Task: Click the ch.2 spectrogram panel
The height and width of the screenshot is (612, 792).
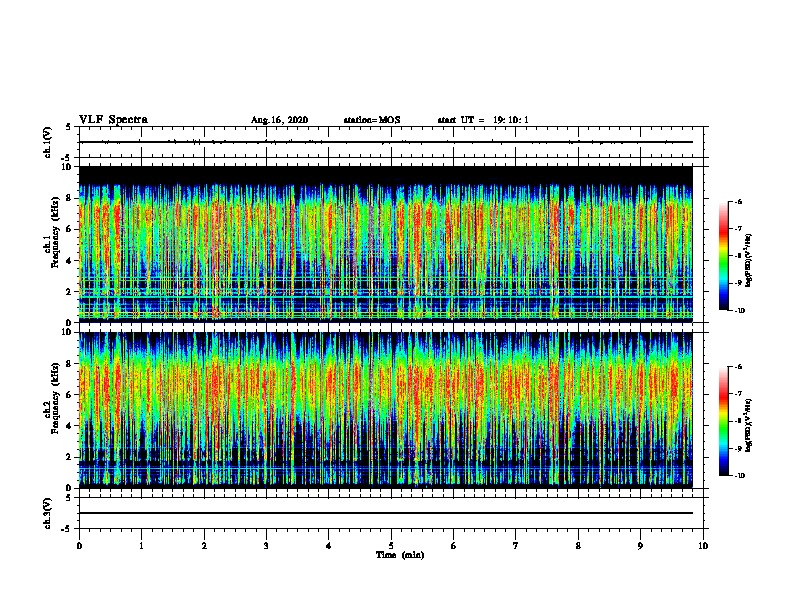Action: tap(386, 410)
